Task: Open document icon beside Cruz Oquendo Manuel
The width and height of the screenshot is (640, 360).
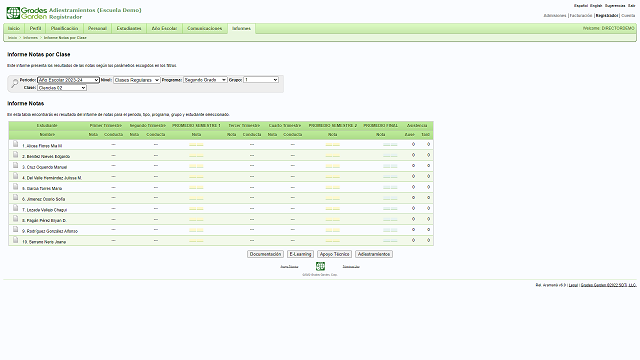Action: pos(16,165)
